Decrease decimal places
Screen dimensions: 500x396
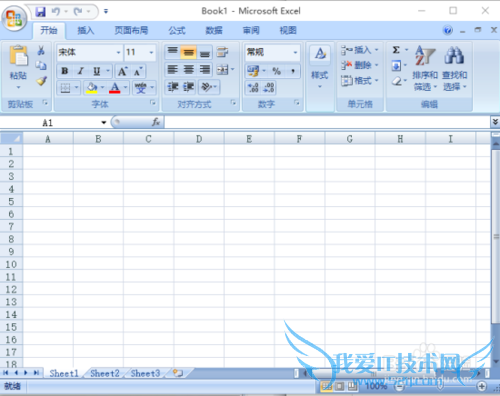(x=269, y=88)
